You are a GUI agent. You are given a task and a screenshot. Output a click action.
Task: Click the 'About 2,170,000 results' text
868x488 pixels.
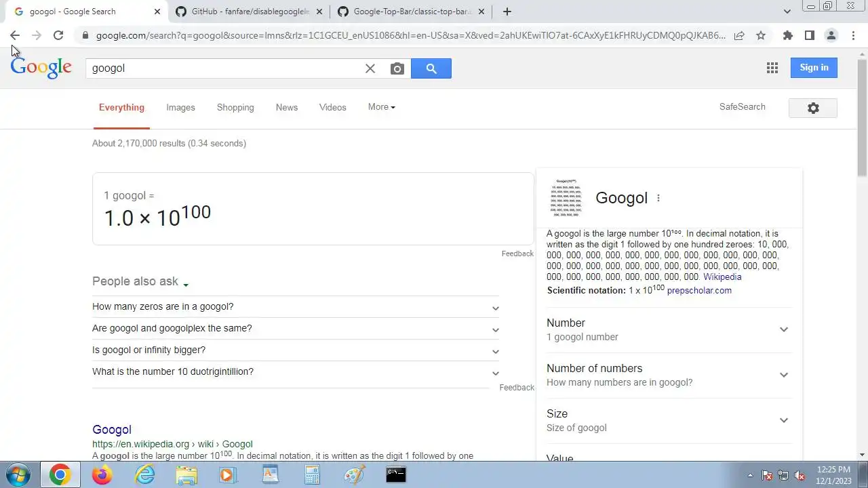(169, 144)
